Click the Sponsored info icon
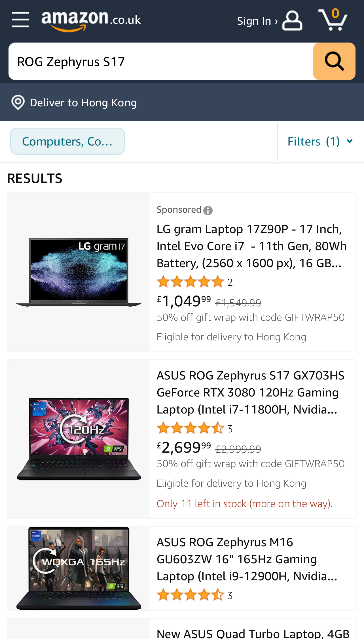364x639 pixels. [x=208, y=210]
